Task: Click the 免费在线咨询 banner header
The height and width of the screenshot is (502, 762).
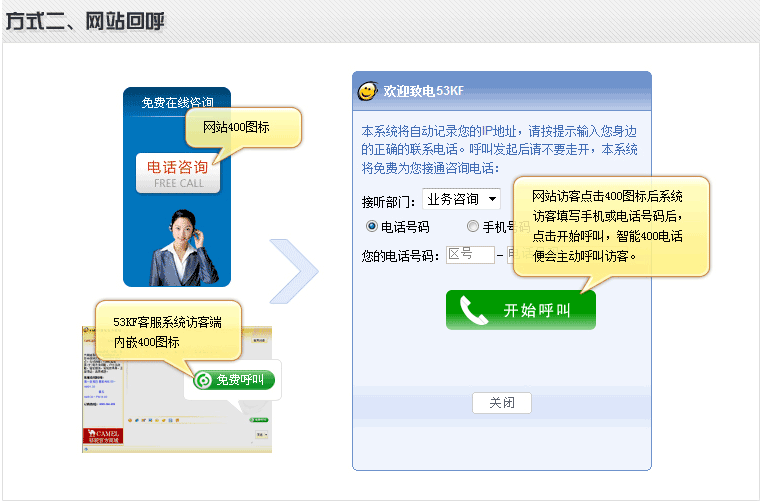Action: click(176, 102)
